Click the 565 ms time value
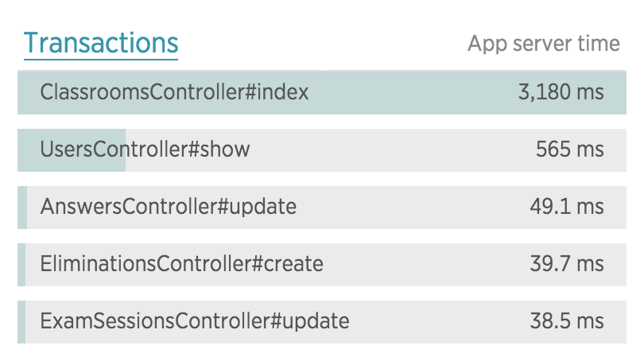644x361 pixels. click(x=569, y=149)
